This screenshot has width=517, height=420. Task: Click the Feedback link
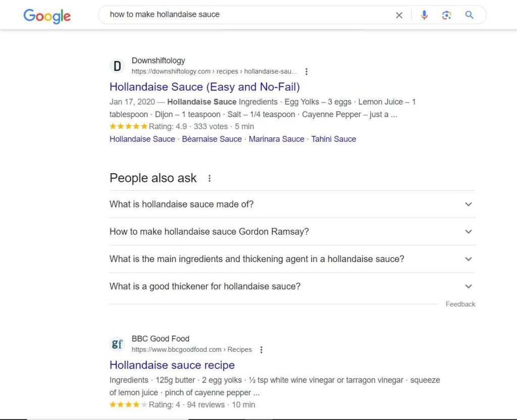(x=460, y=304)
